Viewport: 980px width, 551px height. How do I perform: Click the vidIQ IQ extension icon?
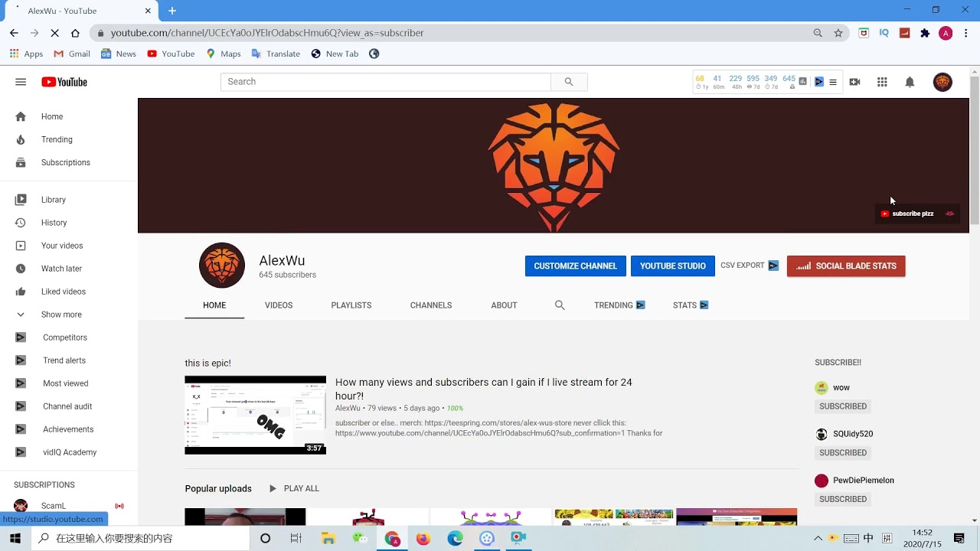click(x=884, y=33)
